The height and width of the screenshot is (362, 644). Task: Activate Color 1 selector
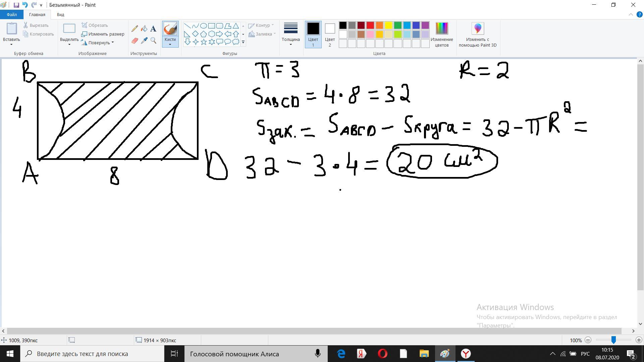coord(313,34)
